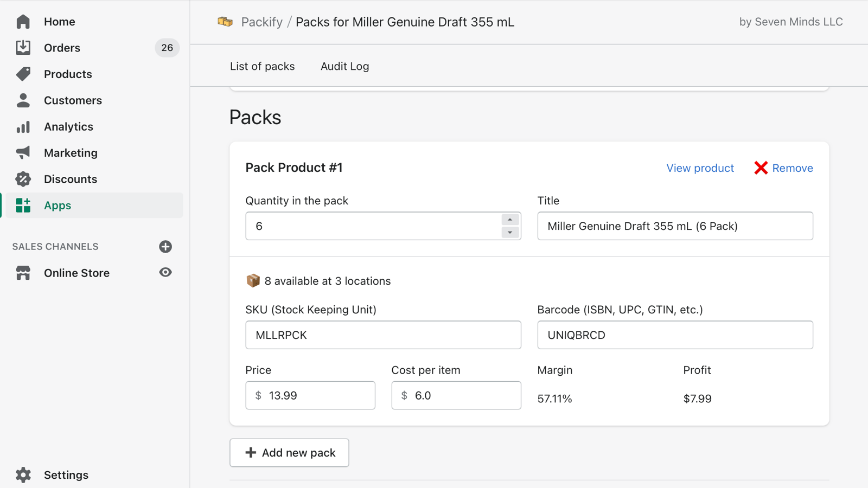Click the Discounts percent badge icon

23,179
